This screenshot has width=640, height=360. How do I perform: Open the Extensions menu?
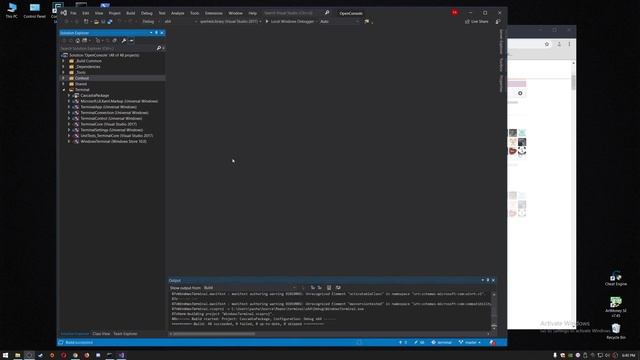[213, 13]
